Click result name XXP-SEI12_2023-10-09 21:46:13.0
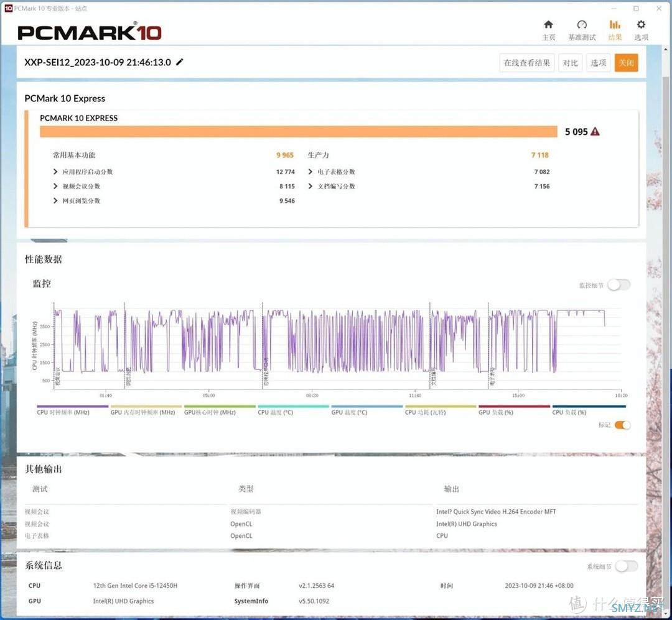672x620 pixels. 98,62
